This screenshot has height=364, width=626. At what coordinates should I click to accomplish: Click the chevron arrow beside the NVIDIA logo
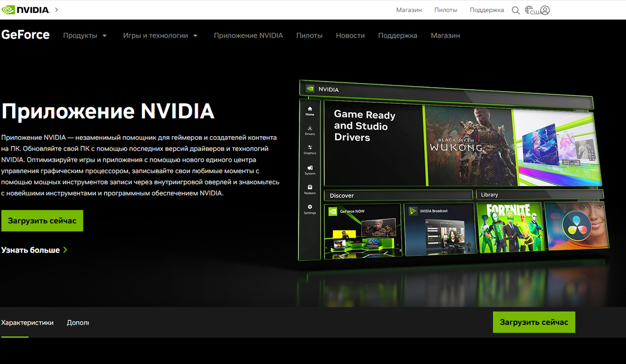tap(56, 10)
